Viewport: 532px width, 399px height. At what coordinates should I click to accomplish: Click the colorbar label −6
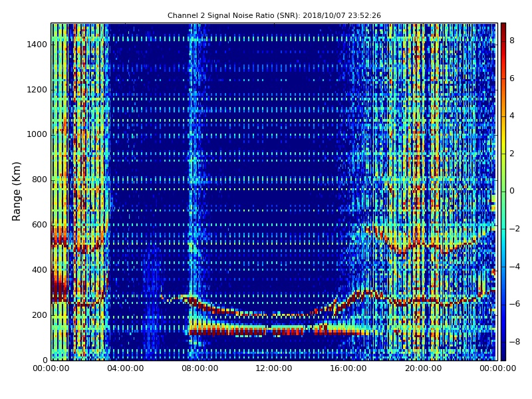point(515,304)
